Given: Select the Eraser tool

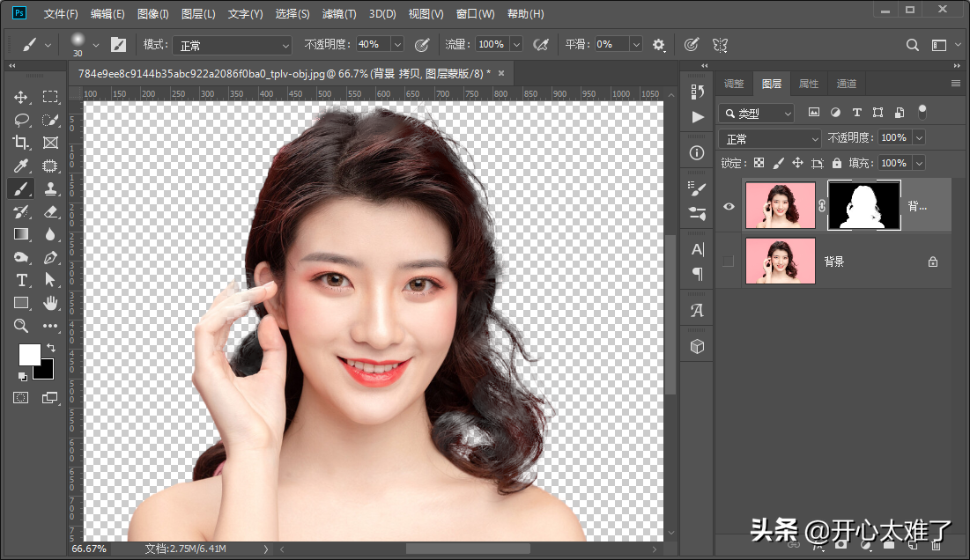Looking at the screenshot, I should click(50, 211).
